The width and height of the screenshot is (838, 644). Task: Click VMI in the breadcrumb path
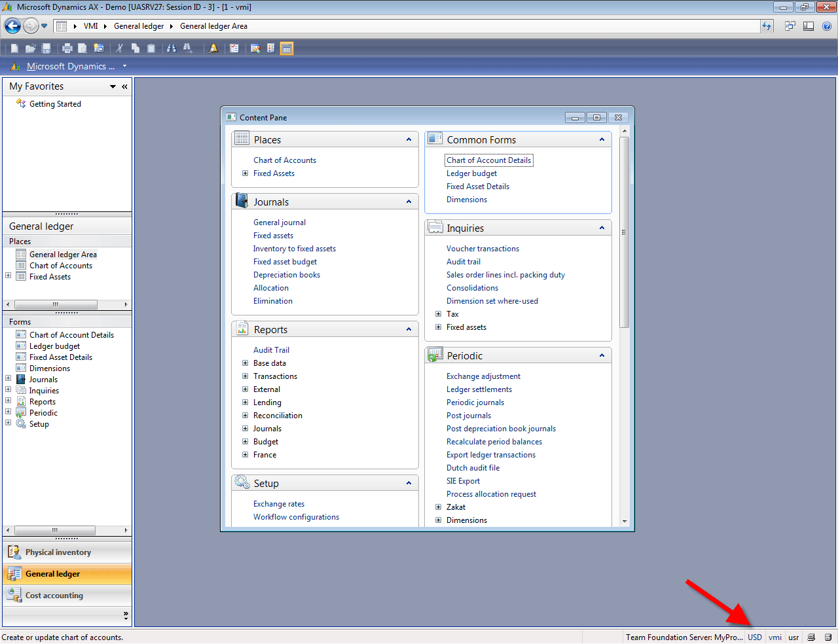pos(91,26)
